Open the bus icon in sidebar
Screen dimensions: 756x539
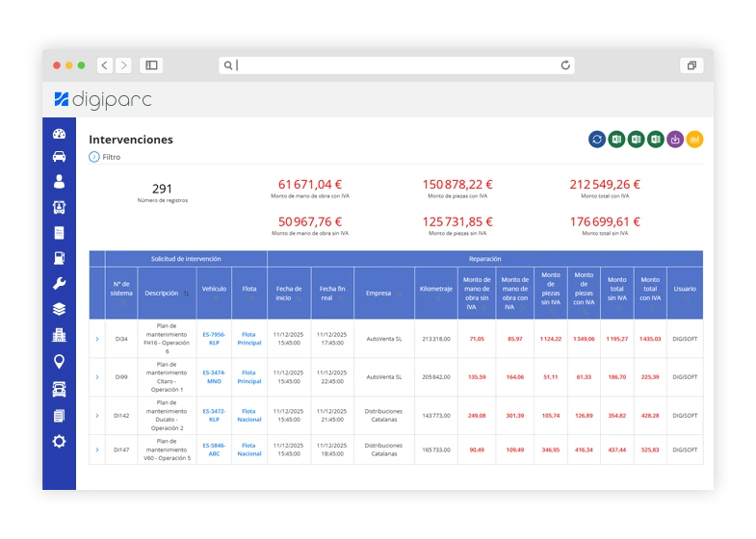click(59, 207)
